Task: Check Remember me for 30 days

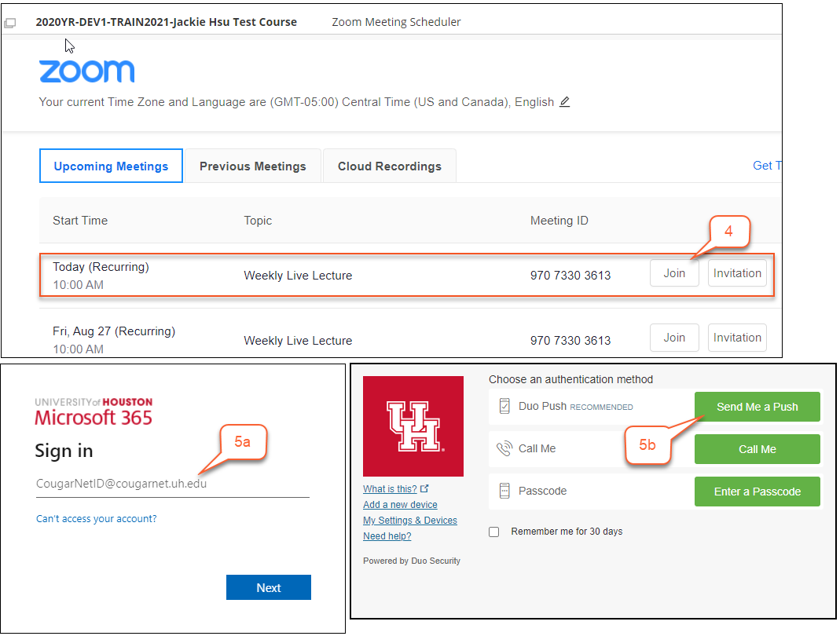Action: pyautogui.click(x=494, y=532)
